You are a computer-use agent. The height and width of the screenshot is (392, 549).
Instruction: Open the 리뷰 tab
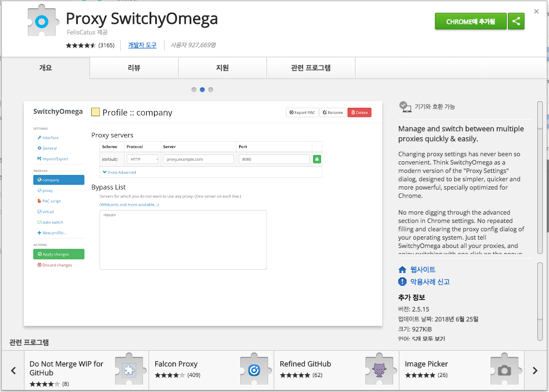tap(133, 68)
